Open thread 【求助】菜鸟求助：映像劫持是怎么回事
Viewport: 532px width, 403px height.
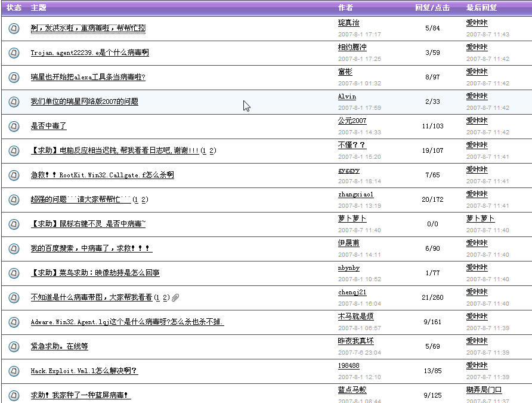95,273
